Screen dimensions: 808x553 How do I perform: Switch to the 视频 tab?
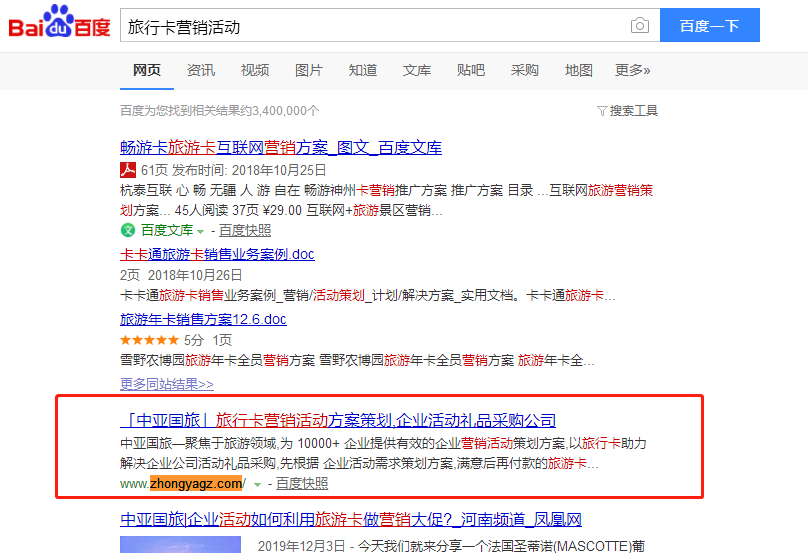click(x=255, y=70)
